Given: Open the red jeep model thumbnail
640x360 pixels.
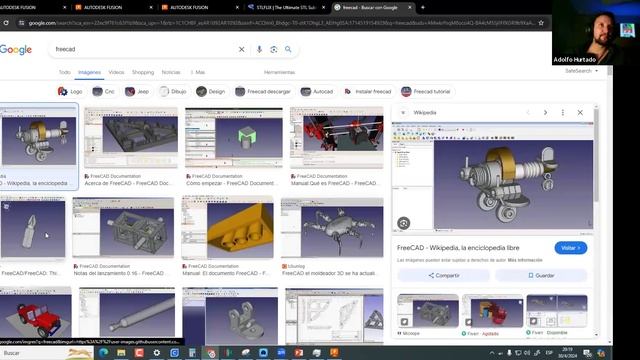Looking at the screenshot, I should [36, 312].
